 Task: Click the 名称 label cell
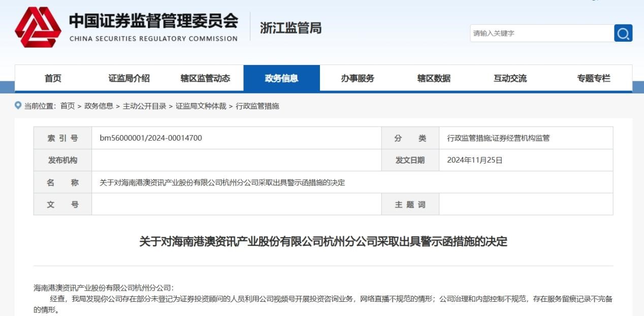click(63, 182)
